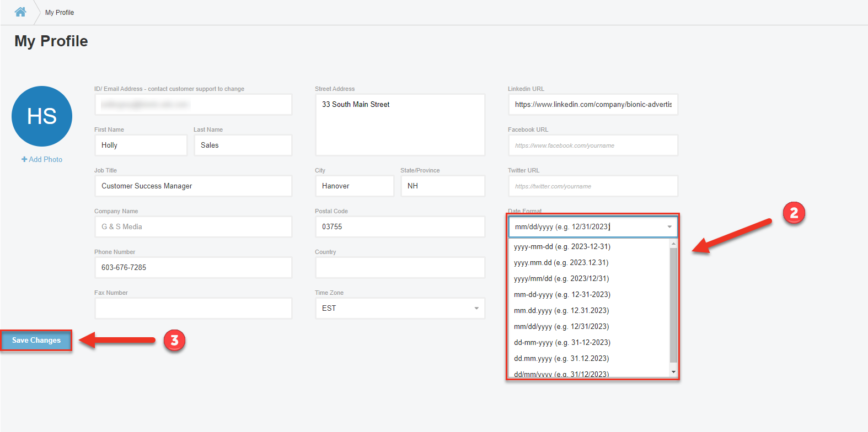Screen dimensions: 868x432
Task: Pick the mm.dd.yyyy date format option
Action: 561,311
